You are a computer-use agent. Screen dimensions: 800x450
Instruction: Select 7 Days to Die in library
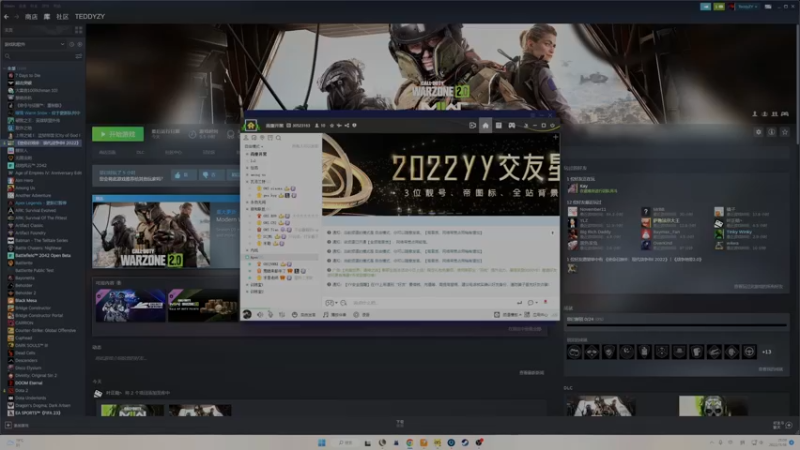28,75
